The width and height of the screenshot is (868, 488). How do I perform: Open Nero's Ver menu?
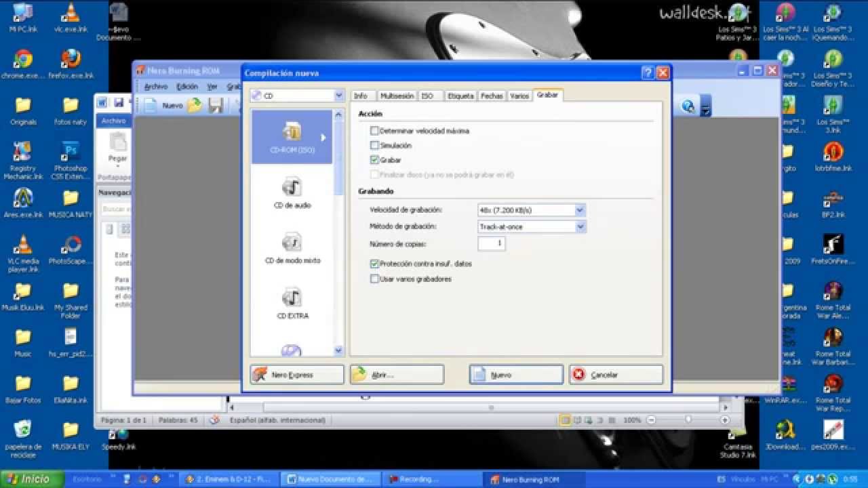[212, 87]
